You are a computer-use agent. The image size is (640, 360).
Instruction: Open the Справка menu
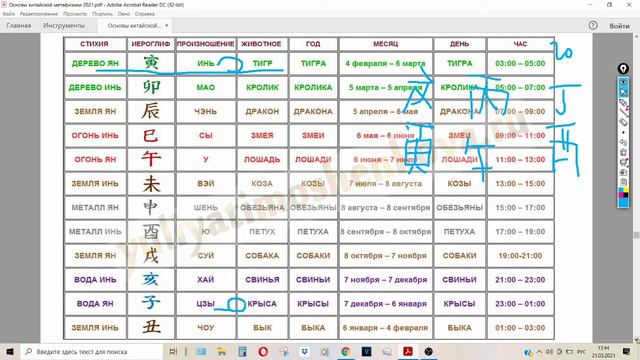tap(144, 14)
